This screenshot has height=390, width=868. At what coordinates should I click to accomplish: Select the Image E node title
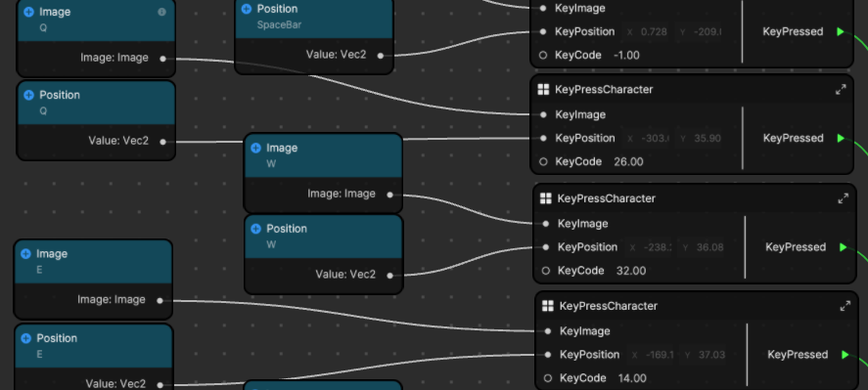click(52, 254)
